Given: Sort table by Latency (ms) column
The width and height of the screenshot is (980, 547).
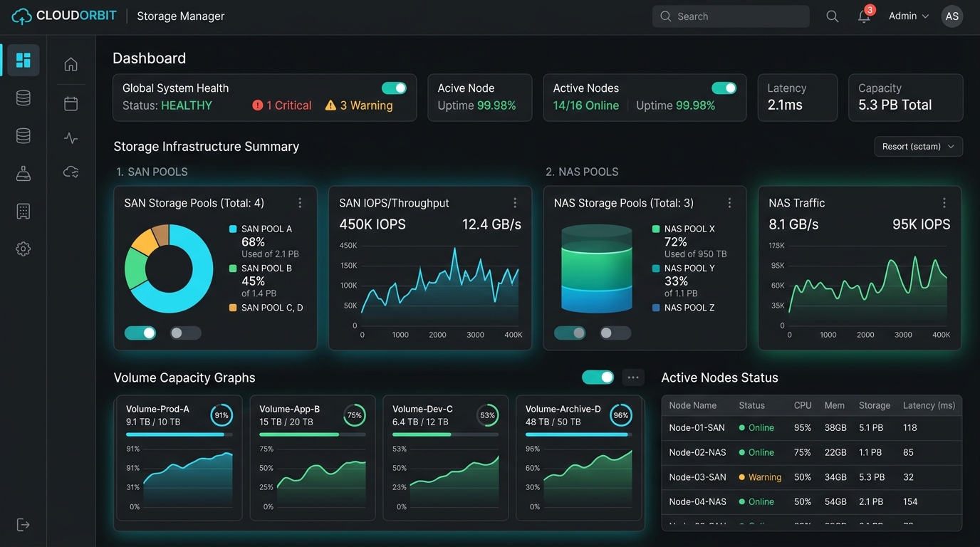Looking at the screenshot, I should [929, 405].
